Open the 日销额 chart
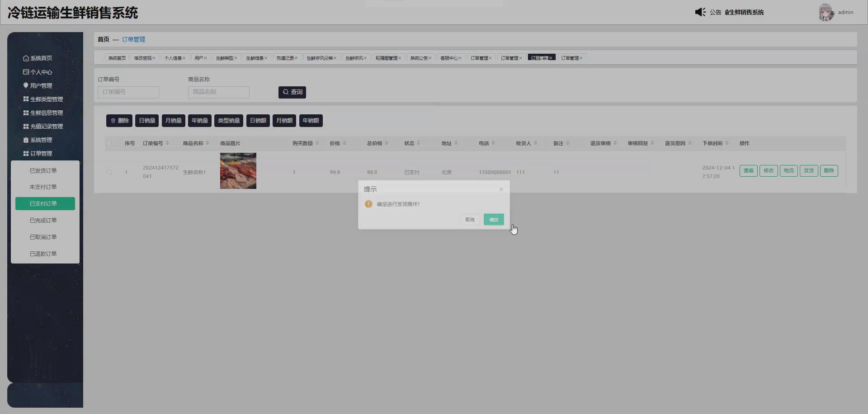The height and width of the screenshot is (414, 868). click(x=258, y=121)
